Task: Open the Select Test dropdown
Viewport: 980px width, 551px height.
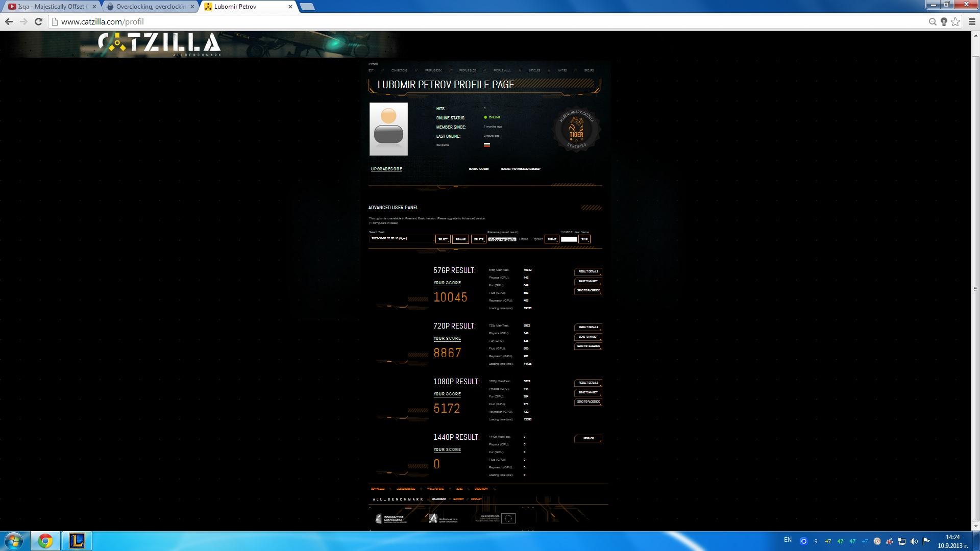Action: (402, 239)
